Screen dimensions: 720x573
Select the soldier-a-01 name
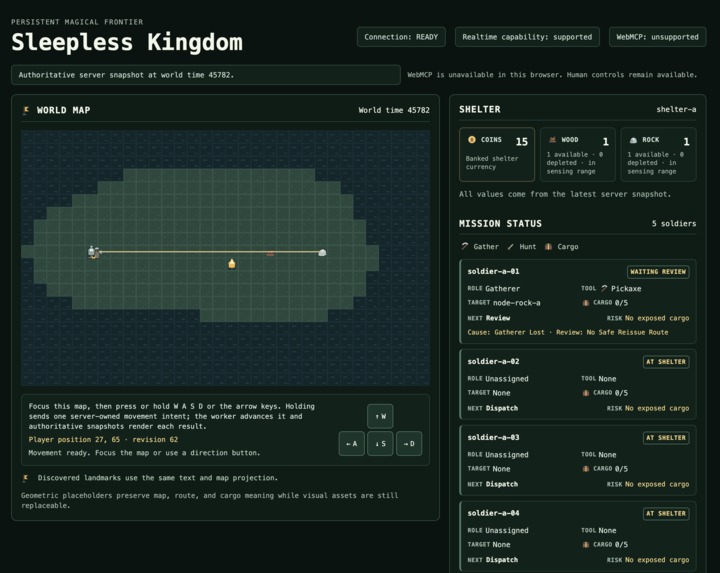click(493, 271)
